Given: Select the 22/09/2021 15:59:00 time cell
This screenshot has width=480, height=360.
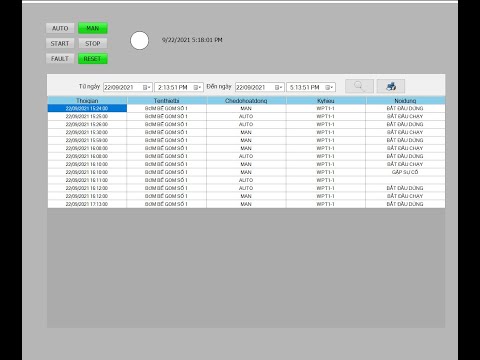Looking at the screenshot, I should point(87,140).
